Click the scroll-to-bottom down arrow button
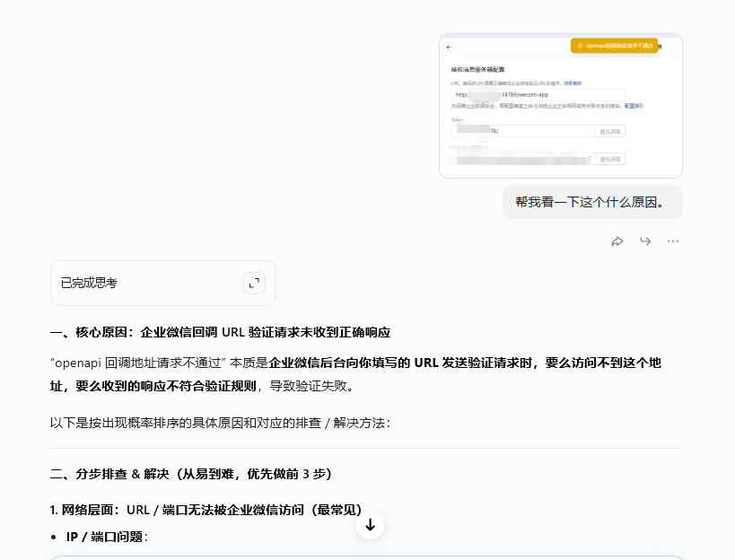 (370, 525)
